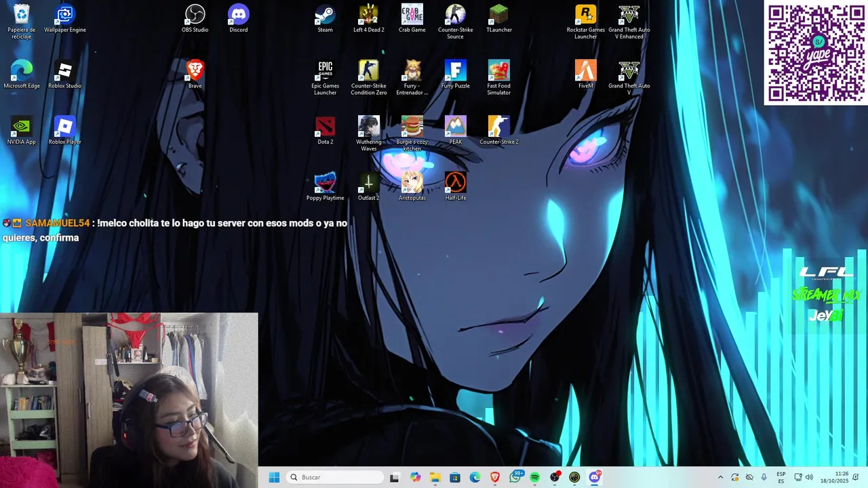Select the Discord desktop shortcut

click(x=239, y=18)
